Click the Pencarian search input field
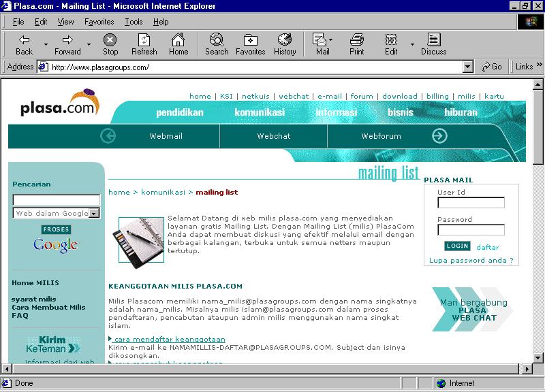Viewport: 545px width, 392px height. (57, 200)
